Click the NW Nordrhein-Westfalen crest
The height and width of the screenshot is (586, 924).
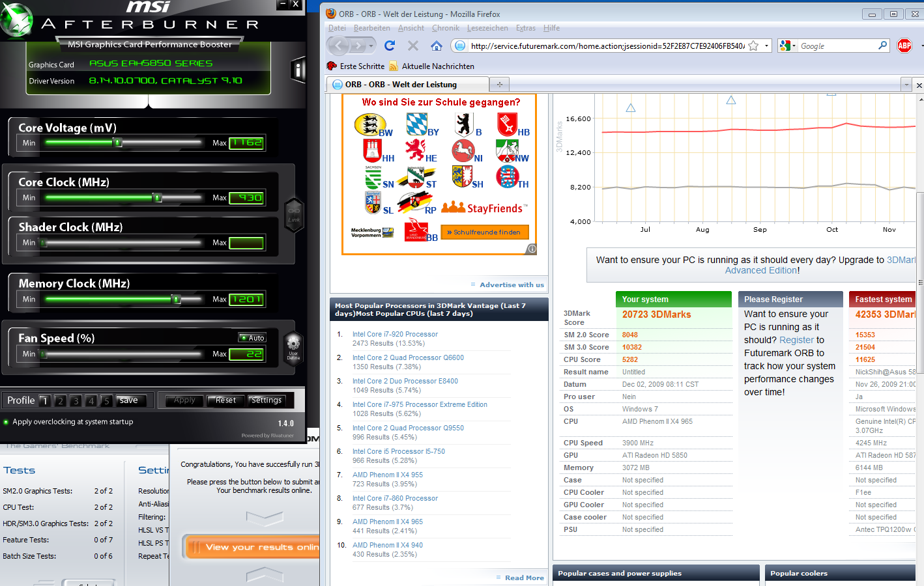(x=507, y=150)
